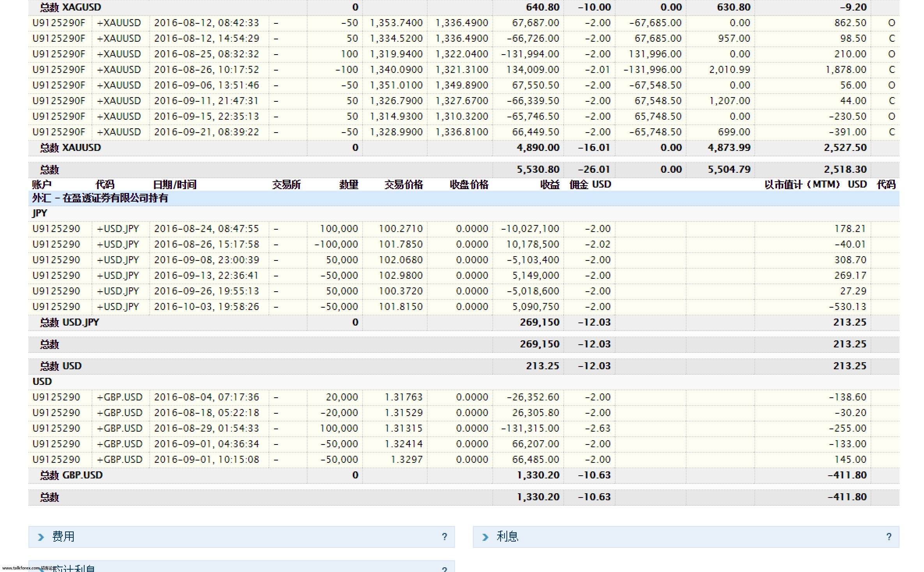Select the 外汇 - 在盈透证券有限公司持有 section heading

(100, 198)
